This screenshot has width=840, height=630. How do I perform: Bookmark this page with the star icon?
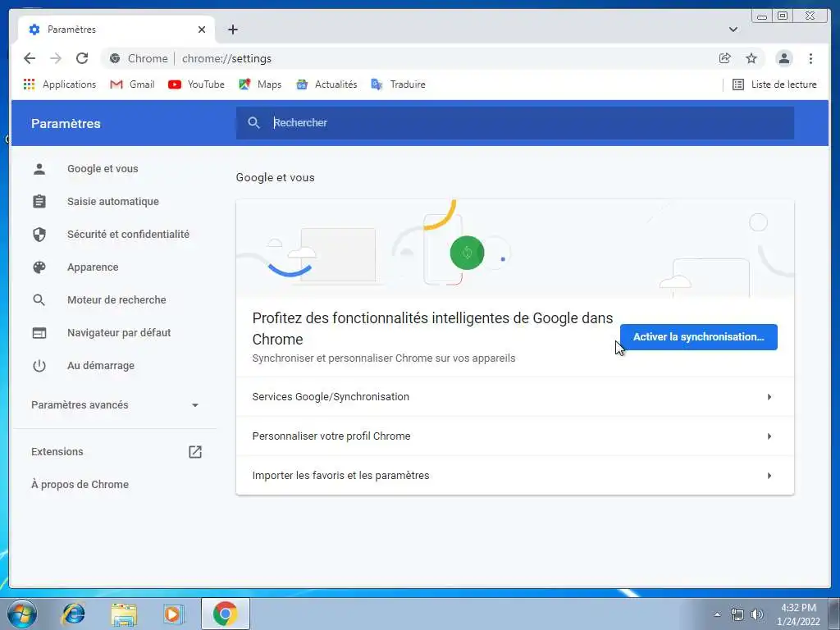(x=751, y=58)
